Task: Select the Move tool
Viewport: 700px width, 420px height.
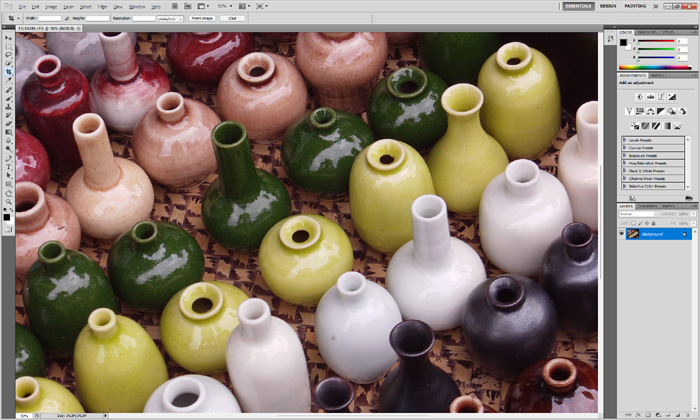Action: [8, 38]
